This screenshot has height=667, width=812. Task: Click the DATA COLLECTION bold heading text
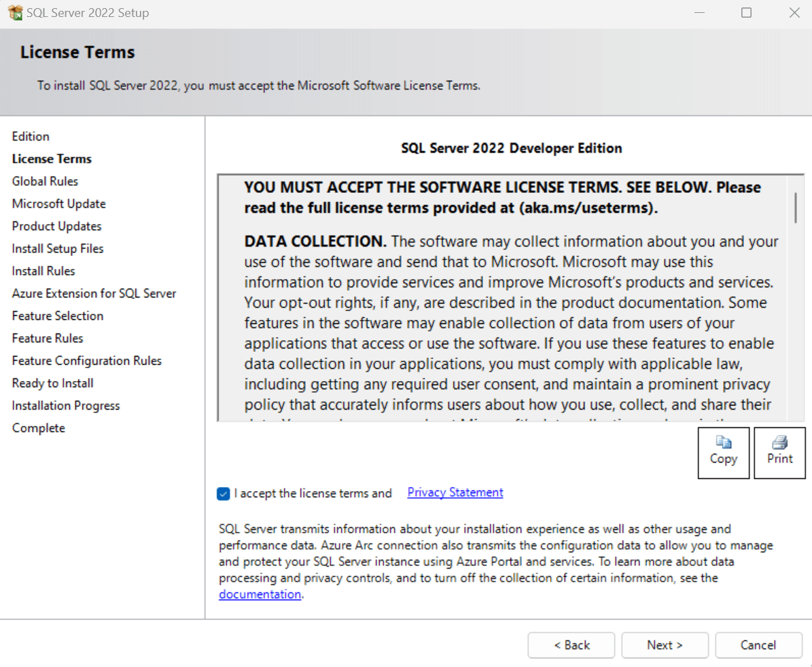pos(315,241)
